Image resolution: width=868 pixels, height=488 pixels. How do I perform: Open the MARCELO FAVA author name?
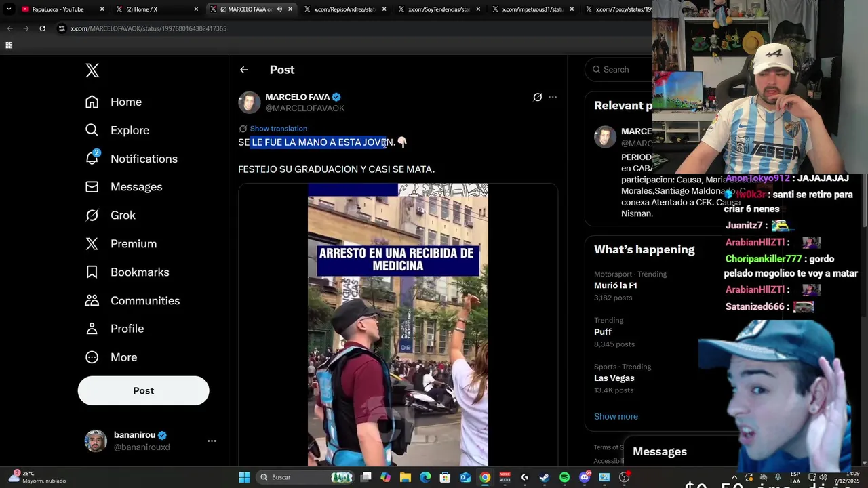[297, 97]
